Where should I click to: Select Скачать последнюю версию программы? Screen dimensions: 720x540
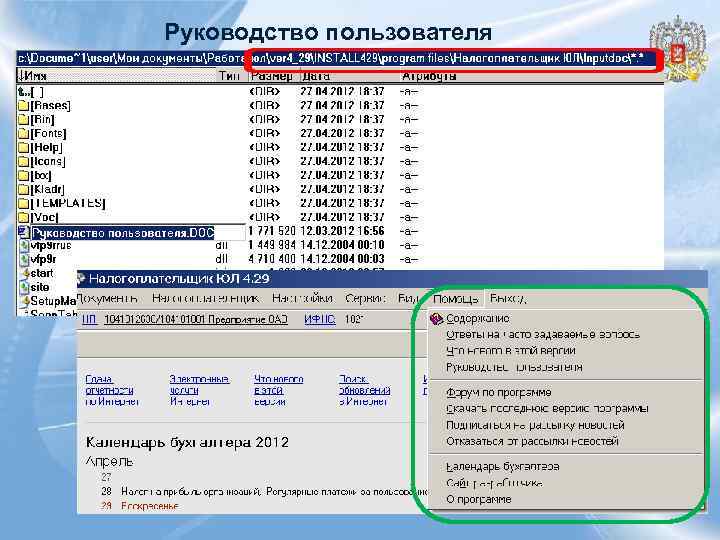pyautogui.click(x=547, y=409)
